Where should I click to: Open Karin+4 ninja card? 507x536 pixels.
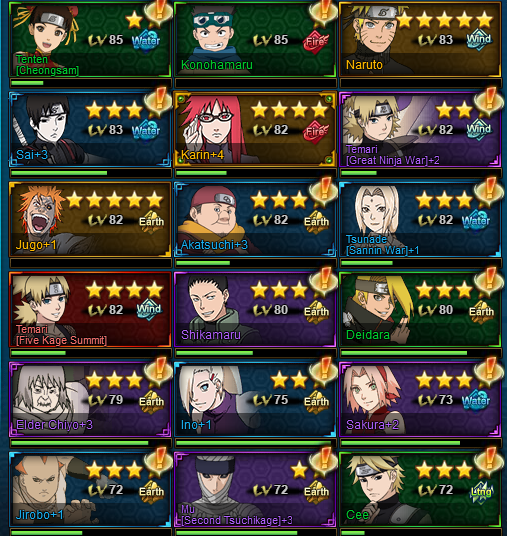tap(255, 130)
